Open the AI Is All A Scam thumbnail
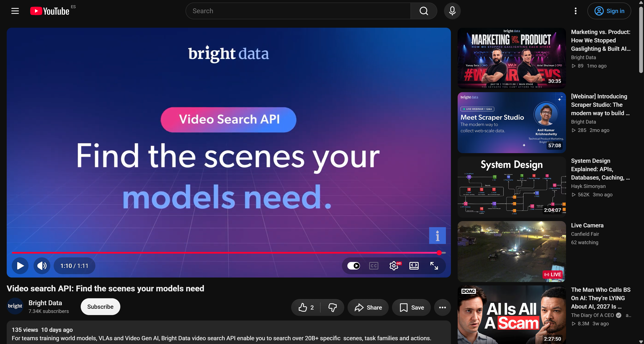Screen dimensions: 644x344 coord(512,315)
